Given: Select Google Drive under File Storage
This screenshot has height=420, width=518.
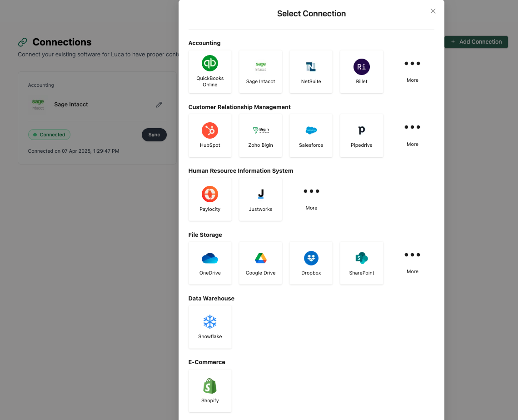Looking at the screenshot, I should pyautogui.click(x=260, y=263).
